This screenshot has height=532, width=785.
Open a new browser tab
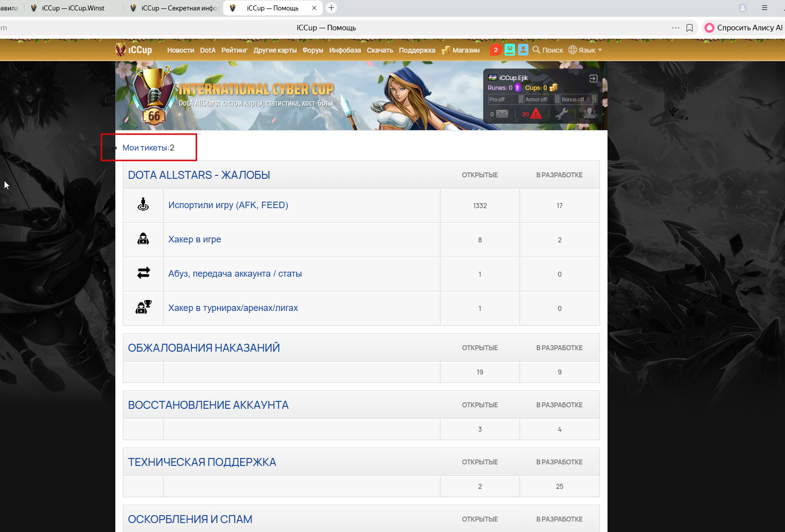[332, 7]
